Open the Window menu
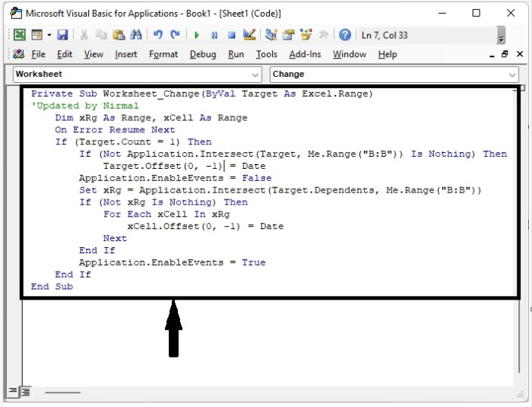 350,54
